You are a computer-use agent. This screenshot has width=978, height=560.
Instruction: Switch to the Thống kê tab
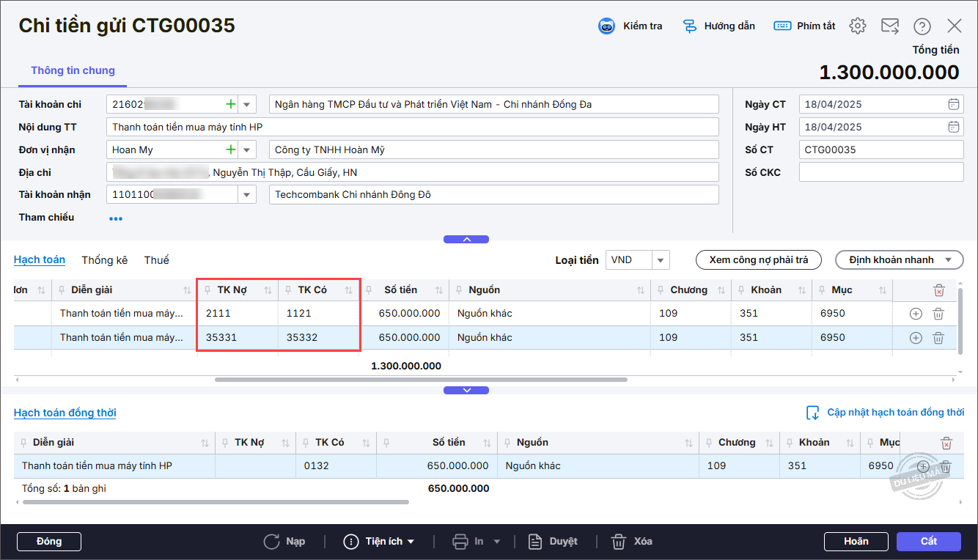coord(104,260)
